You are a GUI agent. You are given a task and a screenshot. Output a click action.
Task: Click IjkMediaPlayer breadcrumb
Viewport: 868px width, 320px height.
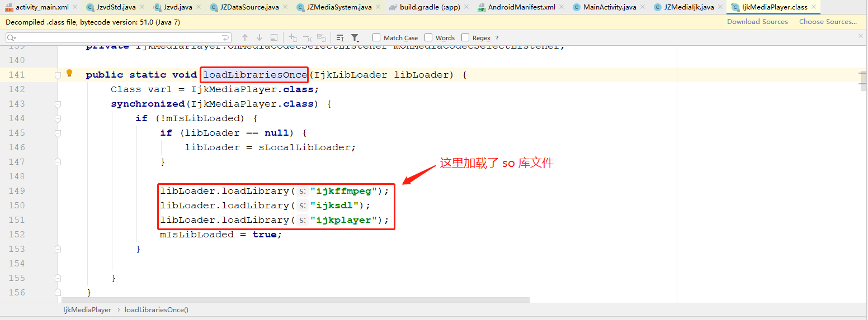click(x=87, y=310)
